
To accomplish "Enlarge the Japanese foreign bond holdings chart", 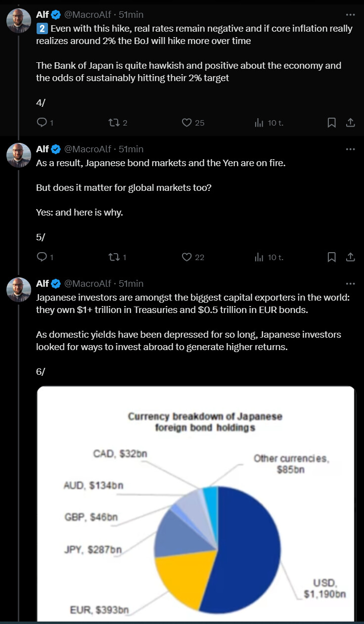I will tap(196, 504).
